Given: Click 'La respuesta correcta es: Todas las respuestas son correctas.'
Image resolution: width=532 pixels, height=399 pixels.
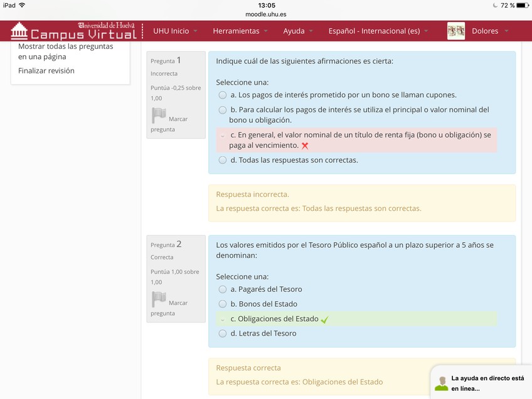Looking at the screenshot, I should tap(319, 208).
